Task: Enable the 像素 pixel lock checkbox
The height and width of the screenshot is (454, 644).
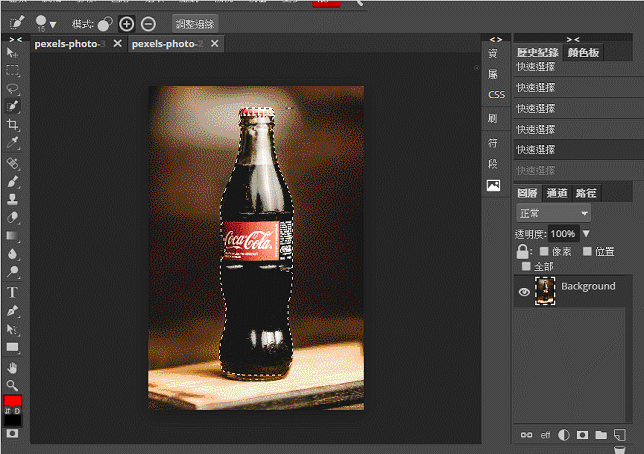Action: [x=544, y=251]
